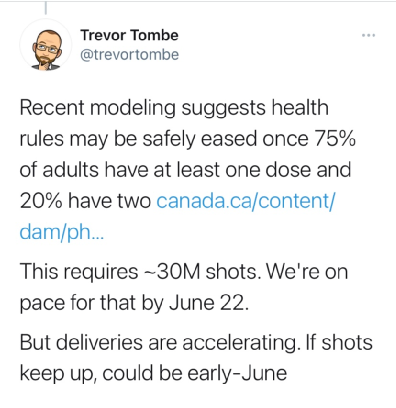Click the 'This requires' words

pos(79,272)
